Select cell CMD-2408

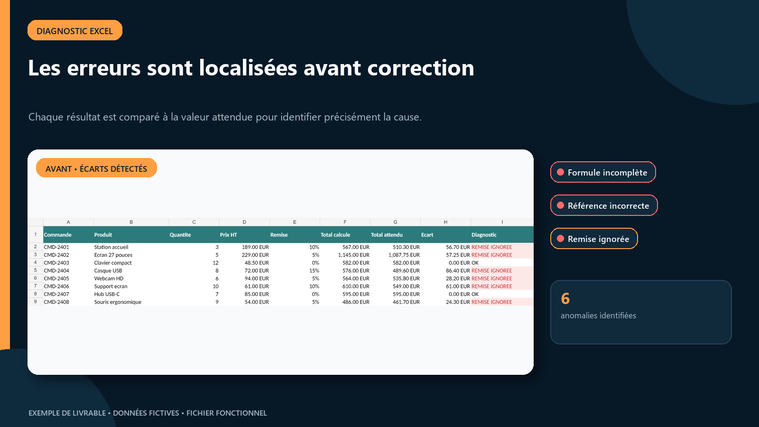(x=68, y=302)
